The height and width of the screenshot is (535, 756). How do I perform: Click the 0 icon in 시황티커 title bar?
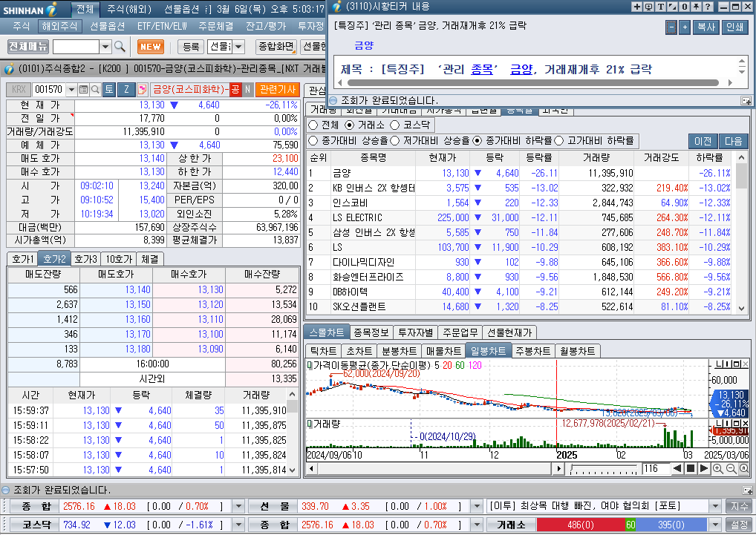[684, 7]
